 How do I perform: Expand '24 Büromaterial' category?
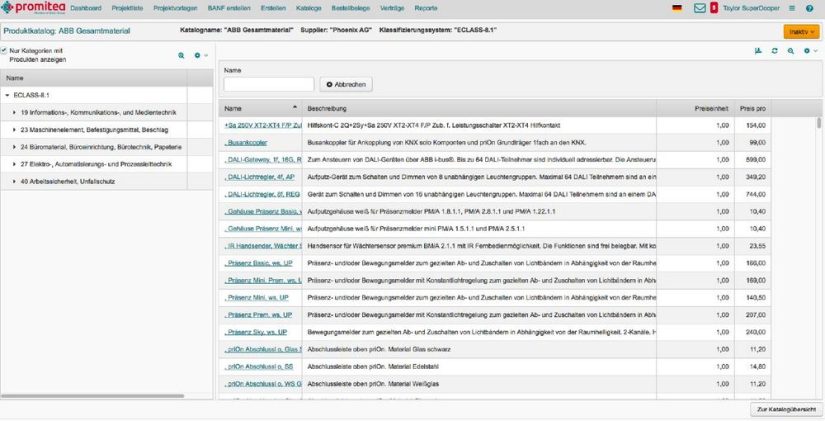click(14, 147)
